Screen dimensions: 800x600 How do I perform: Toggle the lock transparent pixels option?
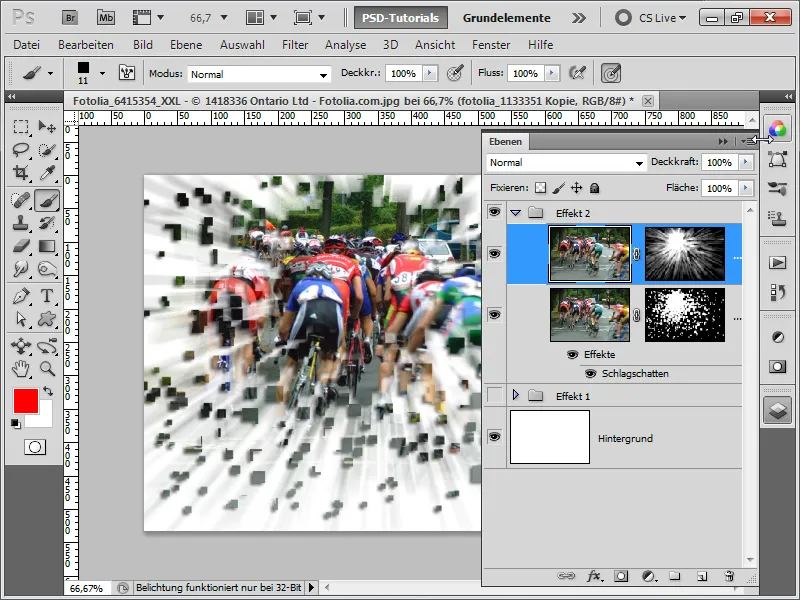click(540, 188)
